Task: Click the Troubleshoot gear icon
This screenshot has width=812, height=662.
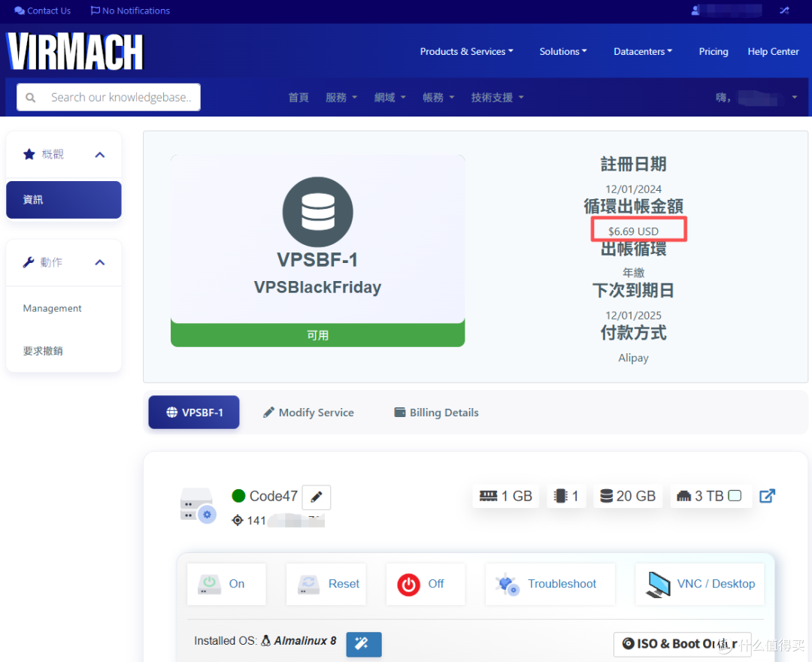Action: tap(507, 585)
